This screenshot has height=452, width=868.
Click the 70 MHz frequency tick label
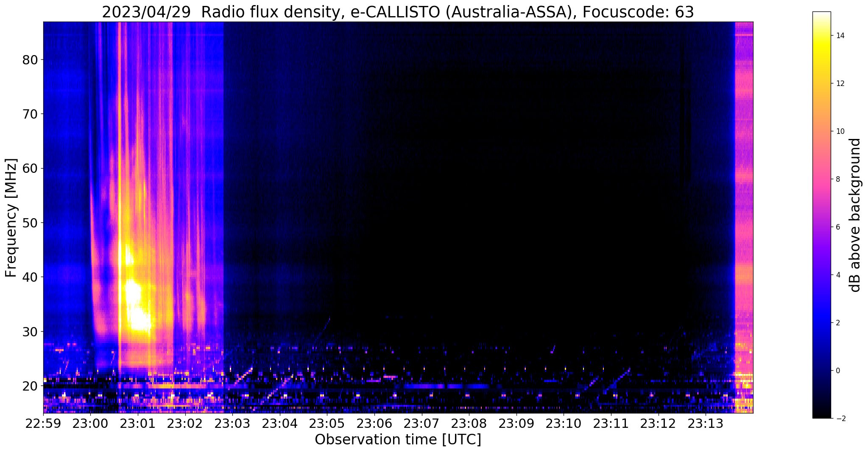coord(29,114)
